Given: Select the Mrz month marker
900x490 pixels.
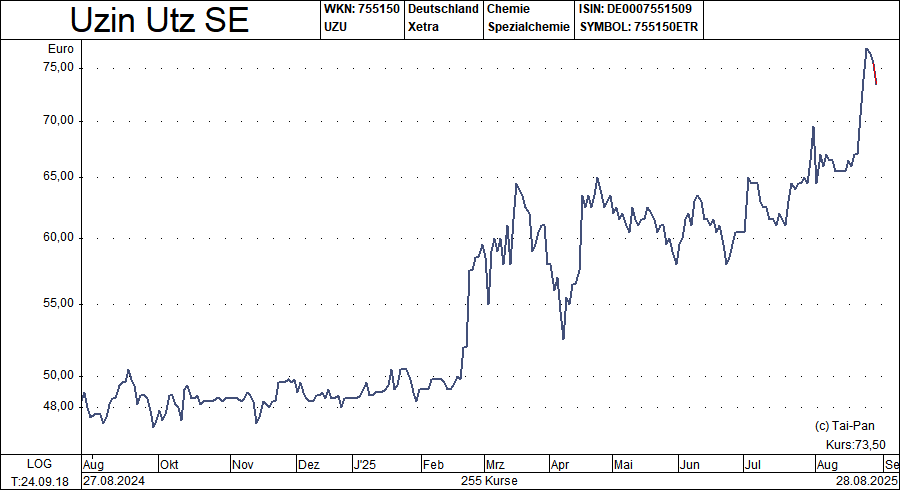Looking at the screenshot, I should tap(495, 465).
